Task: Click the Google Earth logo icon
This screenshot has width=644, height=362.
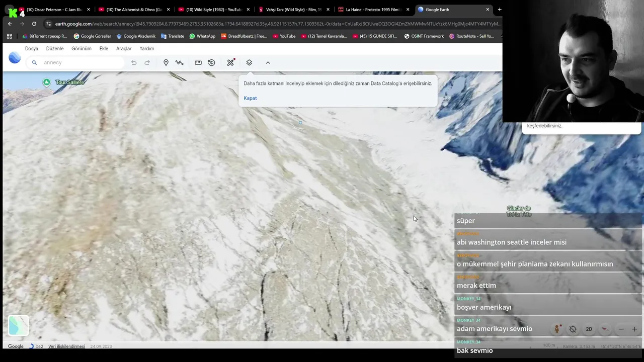Action: 15,58
